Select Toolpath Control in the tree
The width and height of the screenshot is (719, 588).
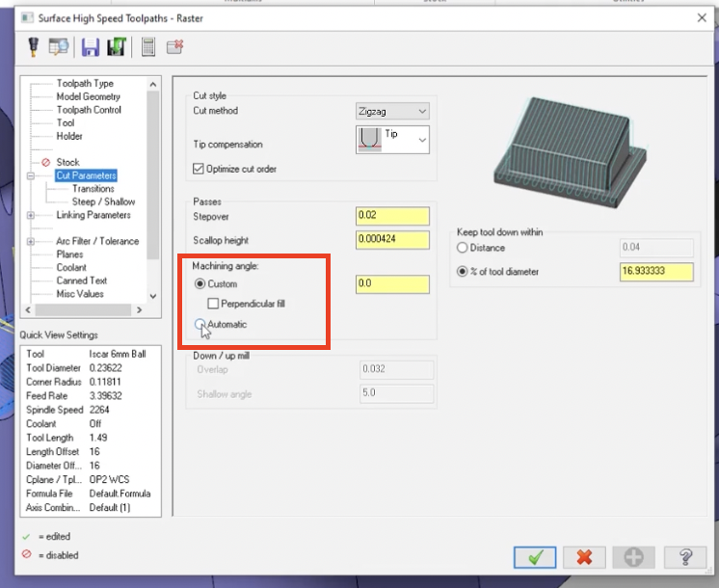coord(89,110)
